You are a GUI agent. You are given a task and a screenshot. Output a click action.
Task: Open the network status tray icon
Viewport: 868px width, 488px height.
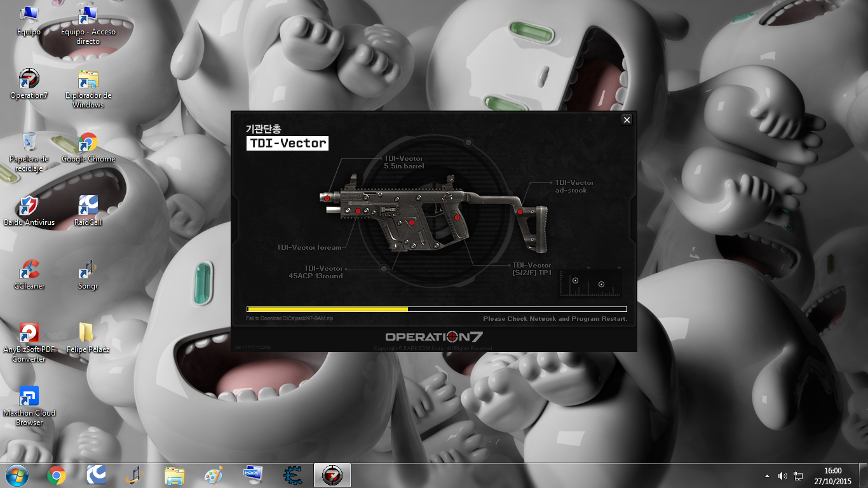[x=799, y=476]
